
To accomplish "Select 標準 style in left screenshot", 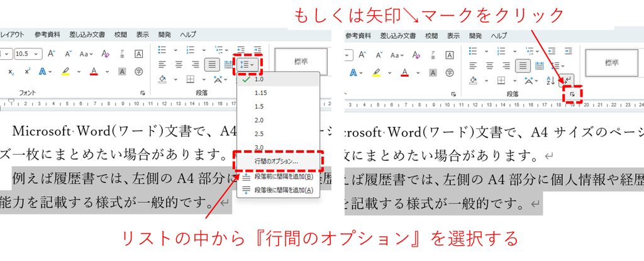I will 301,62.
